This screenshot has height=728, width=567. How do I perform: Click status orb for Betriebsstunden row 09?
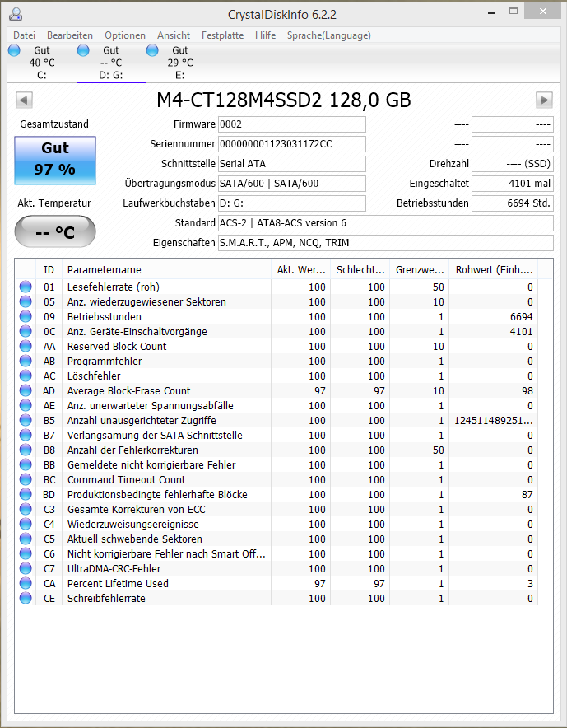click(26, 316)
